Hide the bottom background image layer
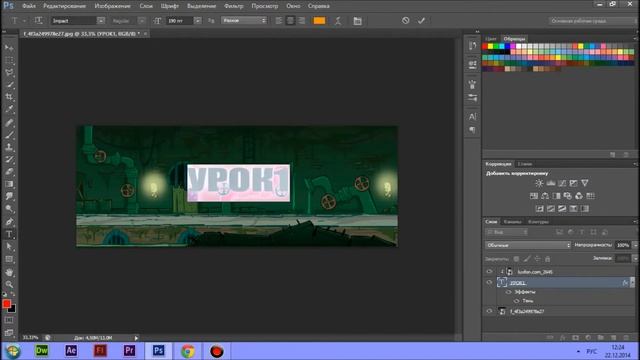This screenshot has height=360, width=640. click(x=489, y=311)
